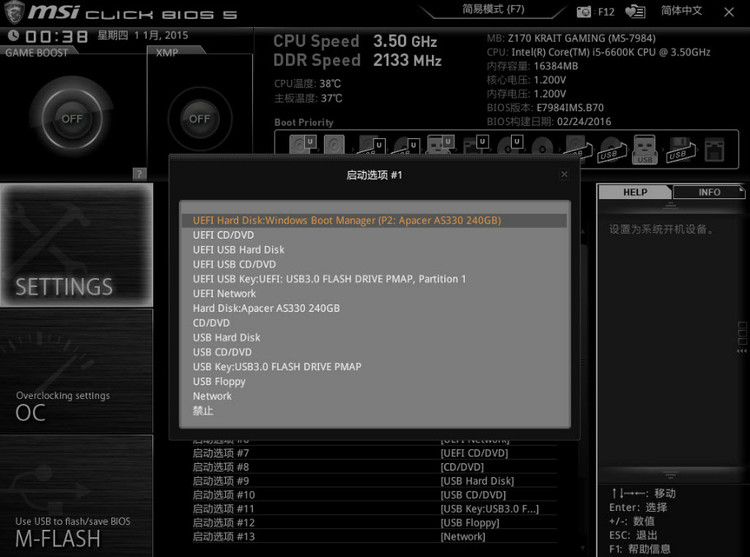This screenshot has width=750, height=557.
Task: Exit the BIOS with top-right X
Action: click(x=729, y=12)
